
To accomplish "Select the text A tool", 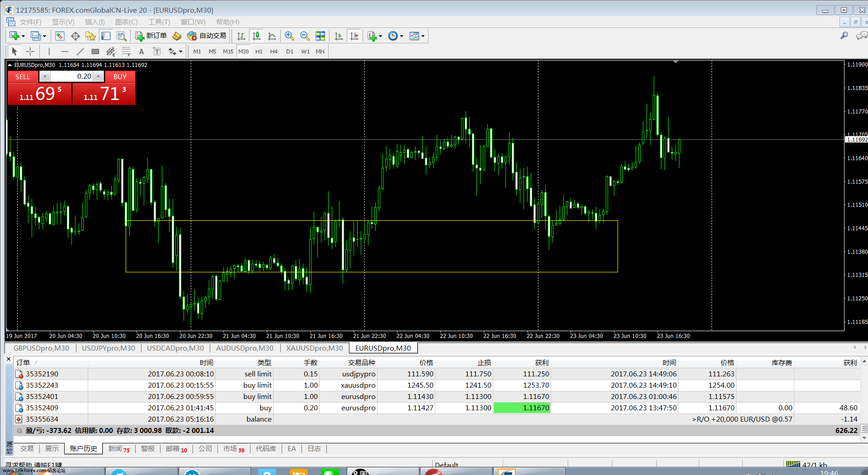I will pos(142,51).
